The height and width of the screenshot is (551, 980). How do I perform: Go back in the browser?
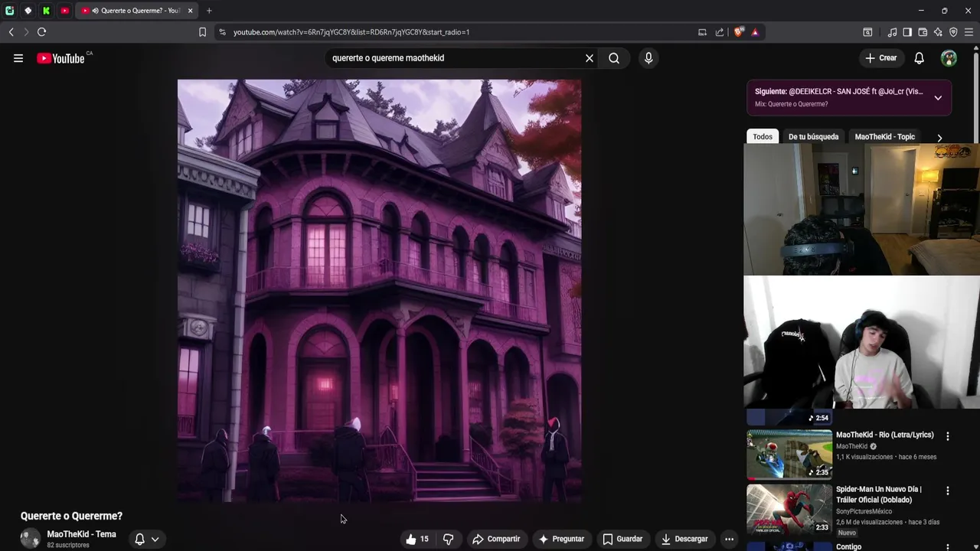[11, 32]
